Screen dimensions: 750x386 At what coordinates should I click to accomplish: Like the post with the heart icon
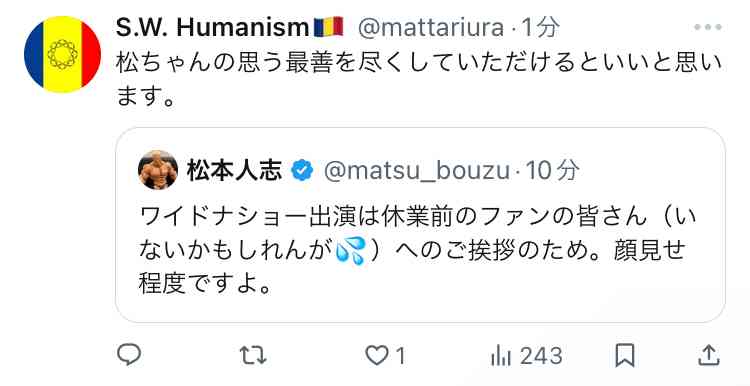[377, 356]
